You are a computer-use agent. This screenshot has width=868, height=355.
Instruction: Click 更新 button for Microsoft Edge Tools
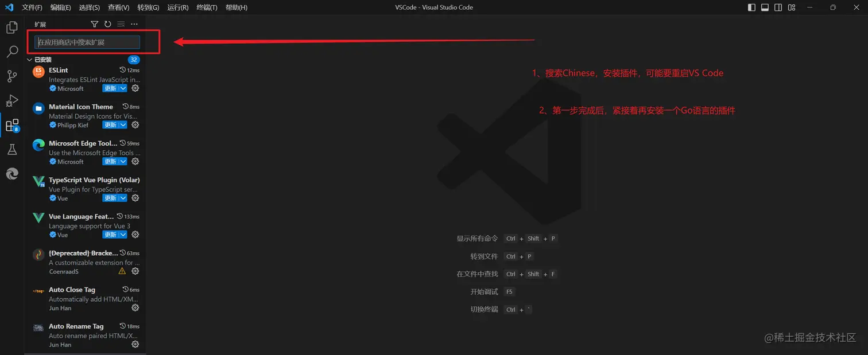[111, 161]
